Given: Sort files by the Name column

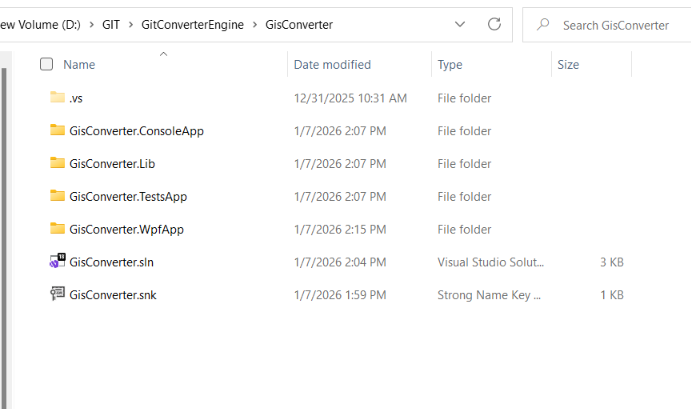Looking at the screenshot, I should click(x=79, y=65).
